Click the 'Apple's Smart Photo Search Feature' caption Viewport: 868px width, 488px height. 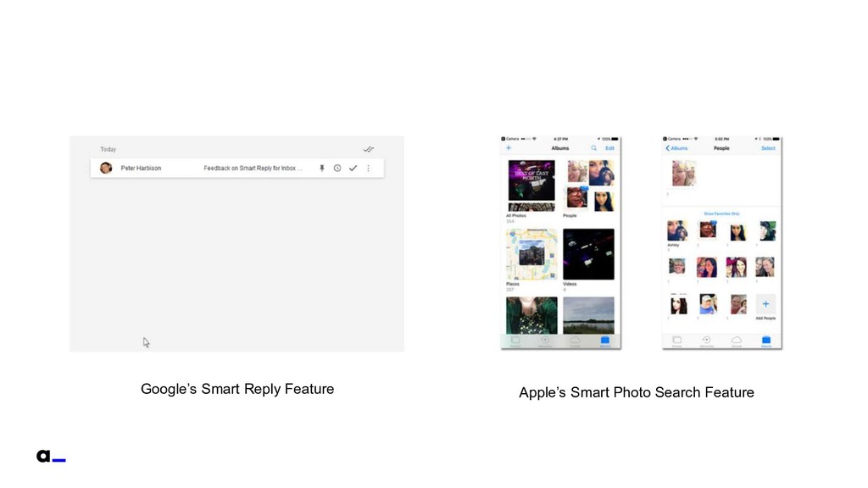click(637, 392)
